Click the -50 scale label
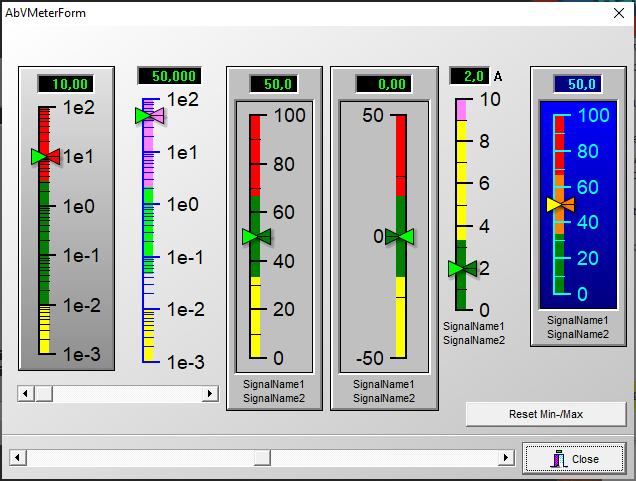Screen dimensions: 636x481 [370, 358]
